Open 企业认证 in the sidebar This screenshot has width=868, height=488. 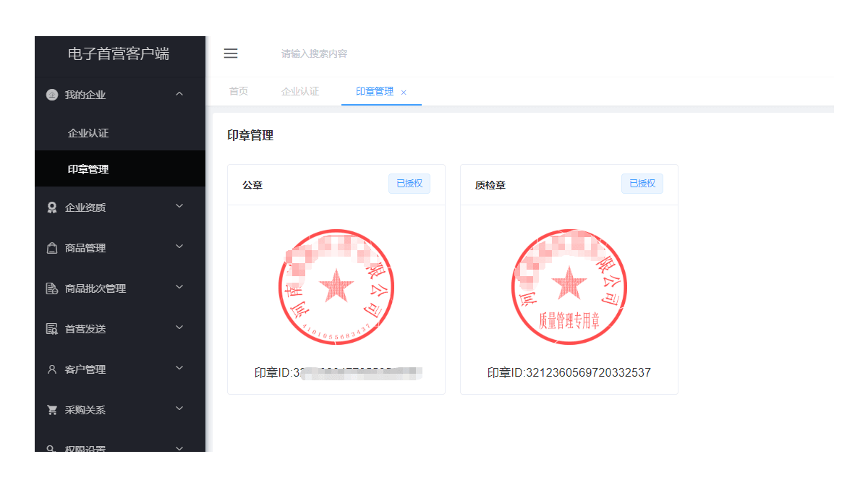click(x=88, y=133)
